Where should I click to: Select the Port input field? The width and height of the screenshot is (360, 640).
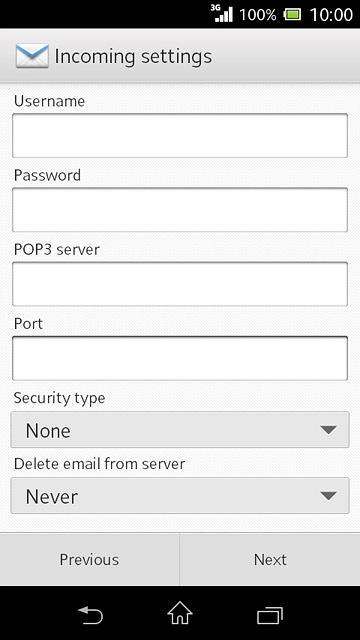click(180, 358)
